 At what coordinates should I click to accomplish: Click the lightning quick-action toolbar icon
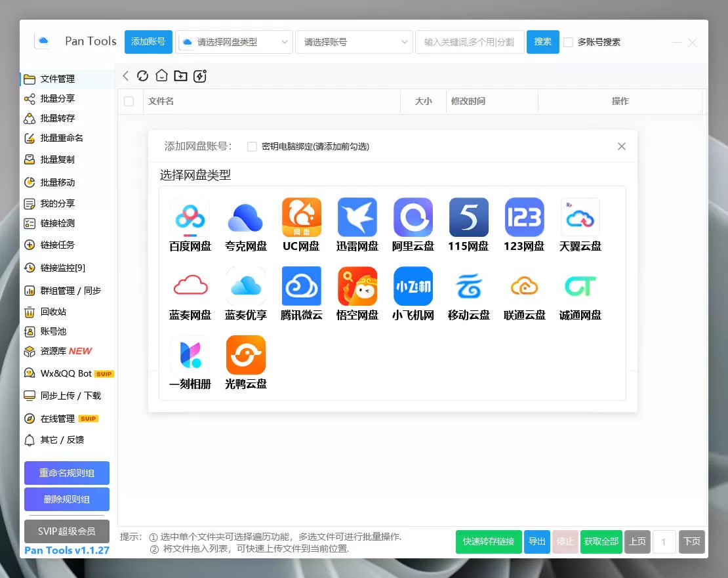tap(199, 75)
